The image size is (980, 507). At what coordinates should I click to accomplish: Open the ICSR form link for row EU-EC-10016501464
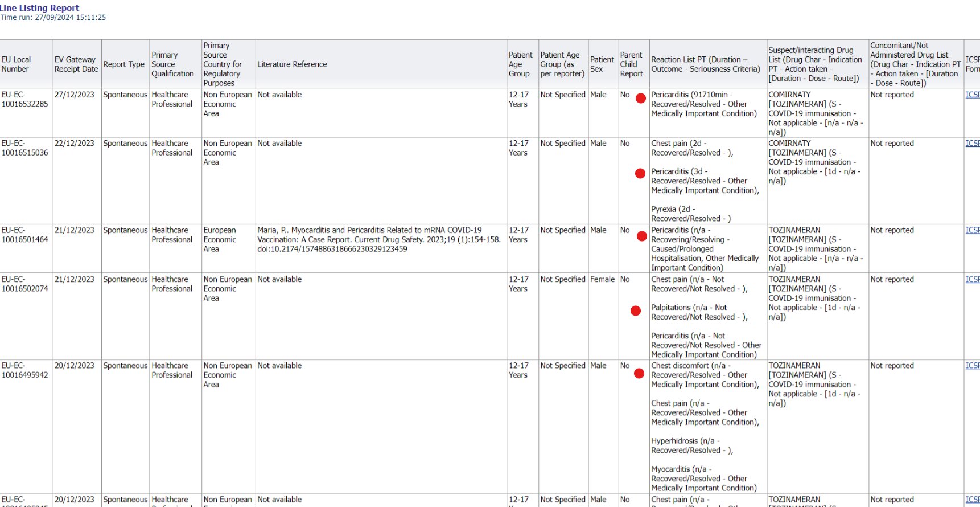(973, 230)
